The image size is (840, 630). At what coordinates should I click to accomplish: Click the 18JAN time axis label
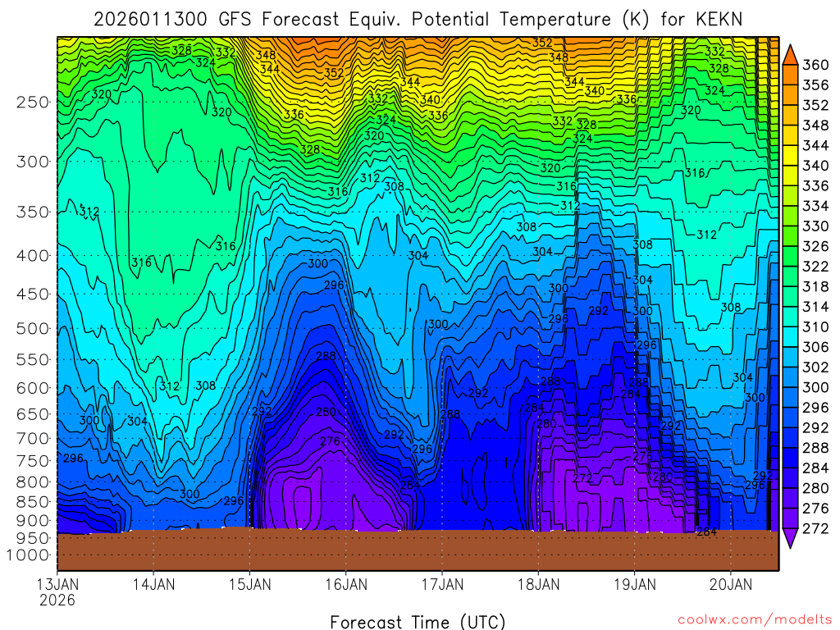[x=538, y=584]
